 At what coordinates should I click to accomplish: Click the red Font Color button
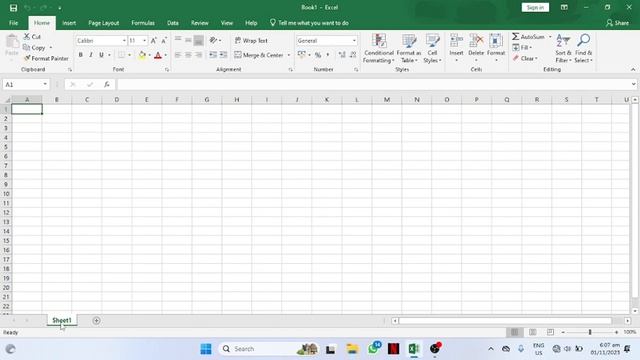point(158,55)
